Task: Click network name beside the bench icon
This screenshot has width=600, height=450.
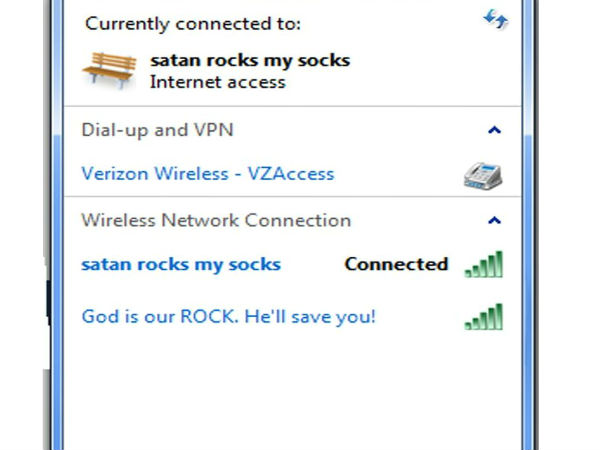Action: [250, 60]
